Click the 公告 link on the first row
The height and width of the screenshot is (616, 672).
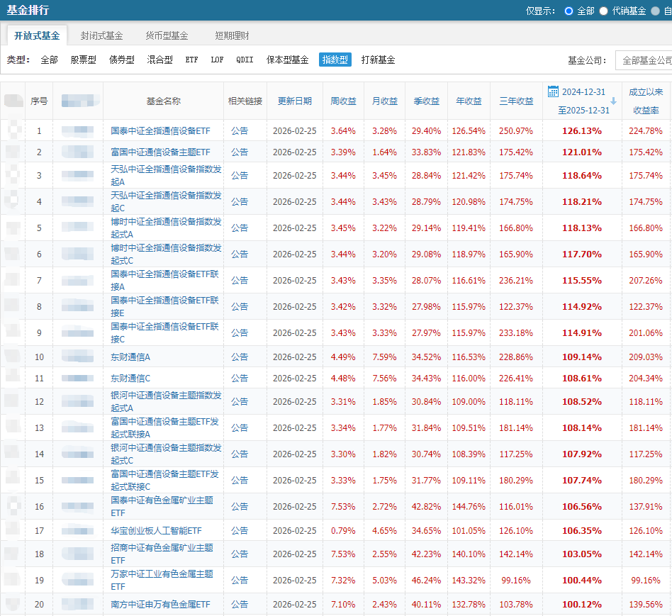tap(240, 130)
